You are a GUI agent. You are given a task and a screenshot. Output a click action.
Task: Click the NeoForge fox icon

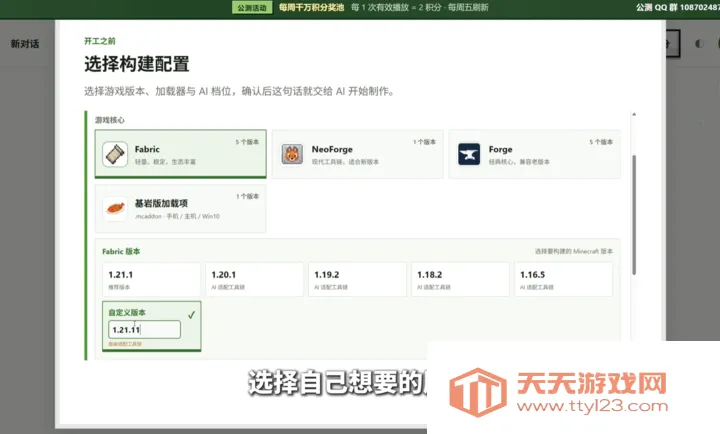(x=292, y=154)
